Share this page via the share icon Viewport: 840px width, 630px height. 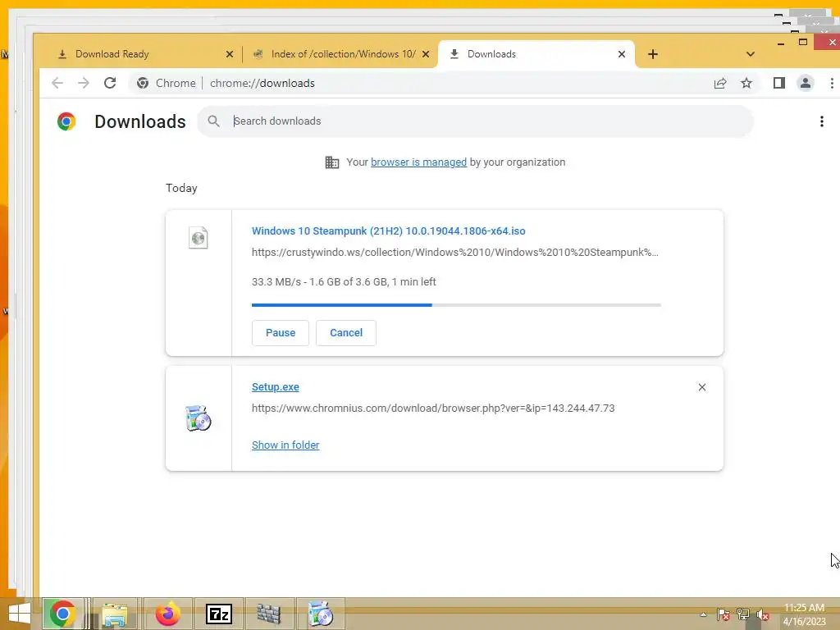pos(720,83)
